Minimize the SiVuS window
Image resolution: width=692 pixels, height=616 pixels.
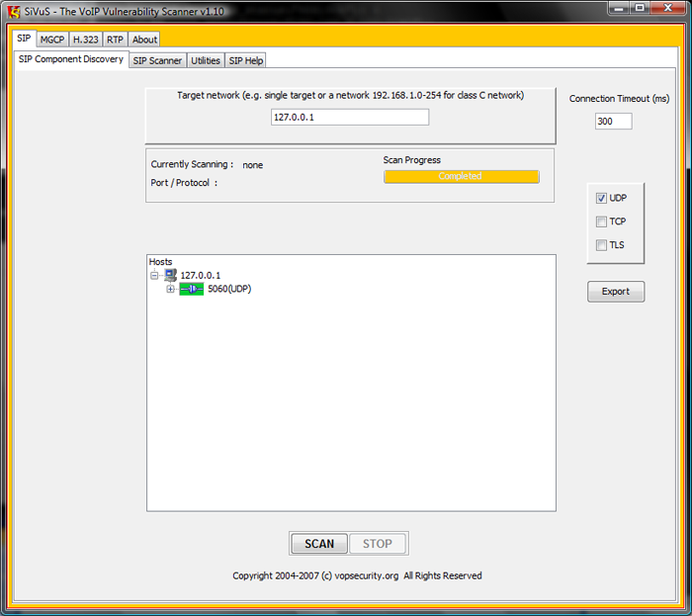coord(619,8)
